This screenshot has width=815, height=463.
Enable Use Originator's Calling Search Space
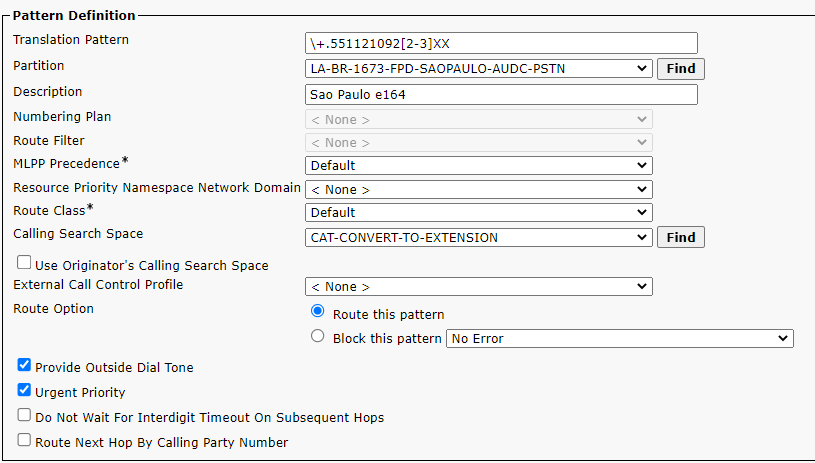click(24, 264)
